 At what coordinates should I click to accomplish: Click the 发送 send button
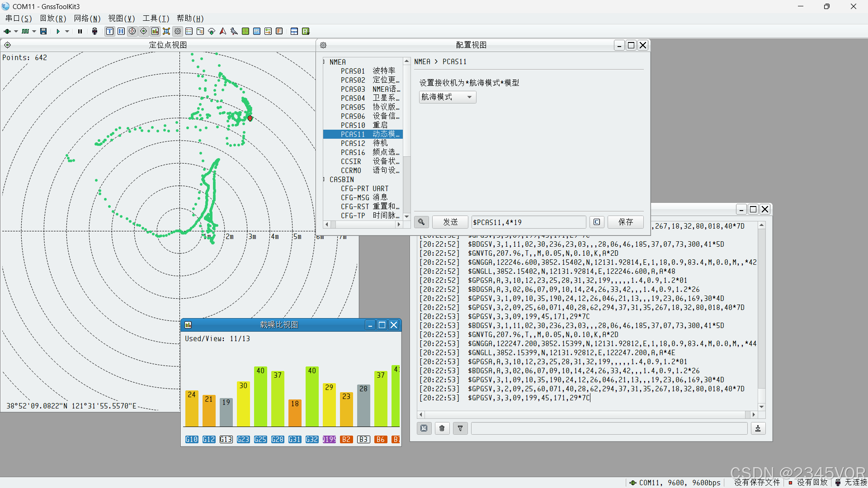(450, 222)
